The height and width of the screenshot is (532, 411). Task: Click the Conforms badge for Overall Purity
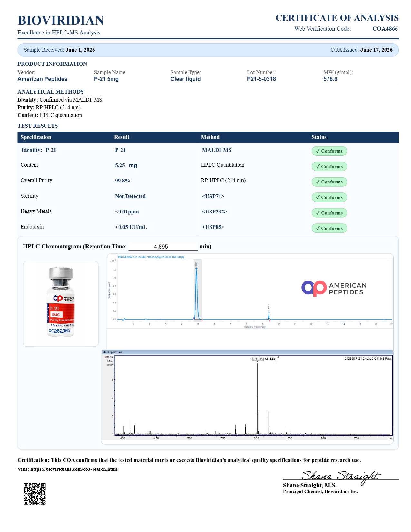coord(329,182)
